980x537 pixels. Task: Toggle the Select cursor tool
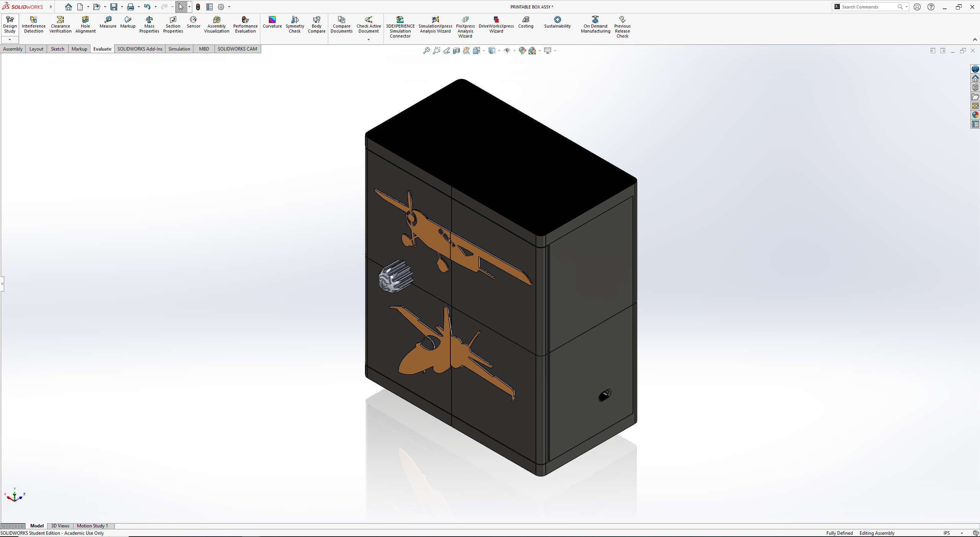click(x=181, y=7)
